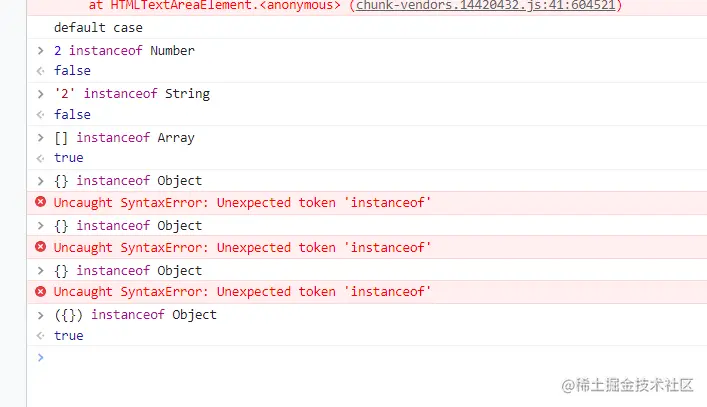Click the first 'Uncaught SyntaxError' error message
This screenshot has width=707, height=407.
click(x=242, y=203)
